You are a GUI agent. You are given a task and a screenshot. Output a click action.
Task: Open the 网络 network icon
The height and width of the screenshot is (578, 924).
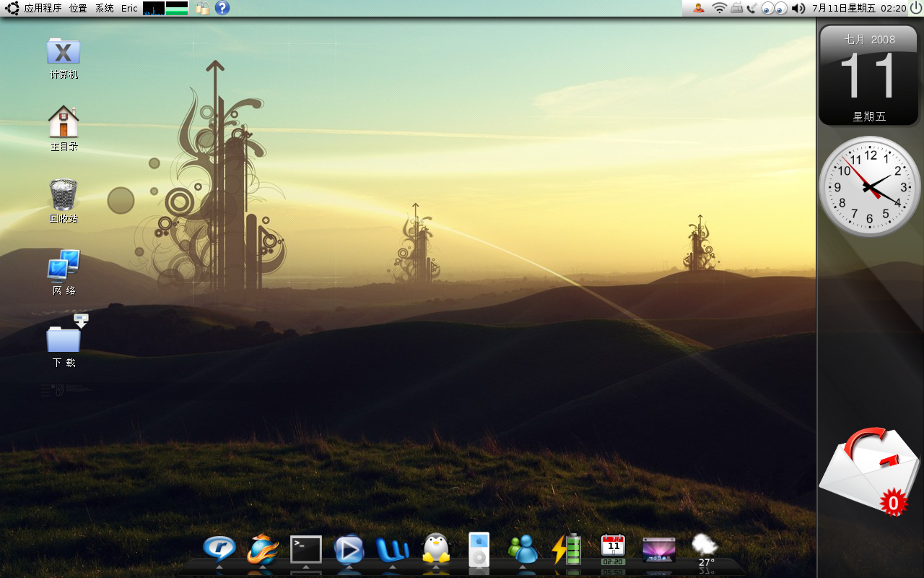[64, 272]
